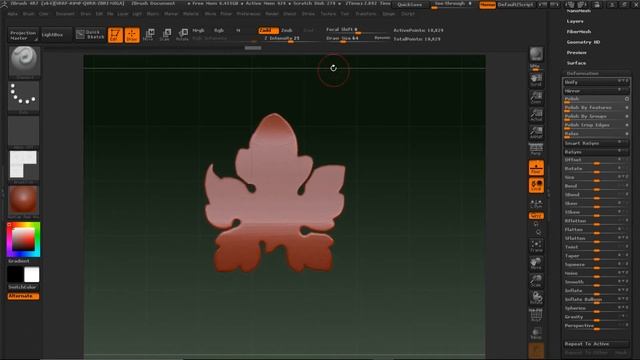Viewport: 640px width, 360px height.
Task: Toggle the Rgb mode
Action: [x=219, y=30]
